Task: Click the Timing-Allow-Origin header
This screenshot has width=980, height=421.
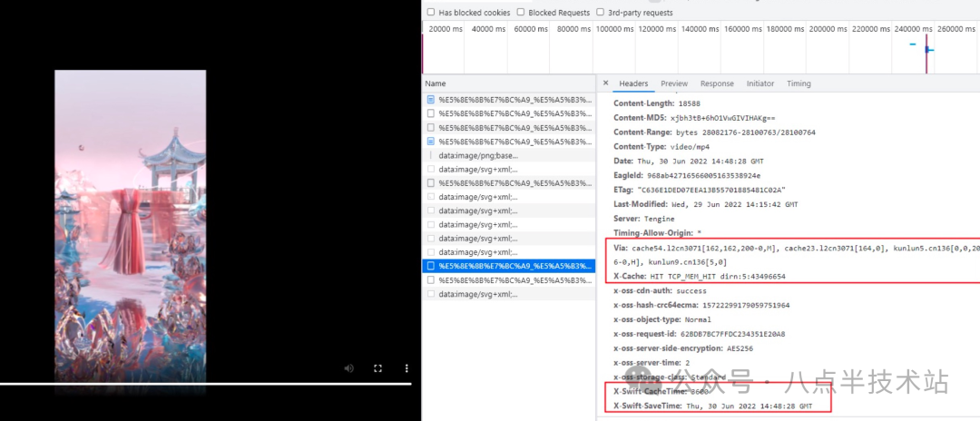Action: click(x=658, y=233)
